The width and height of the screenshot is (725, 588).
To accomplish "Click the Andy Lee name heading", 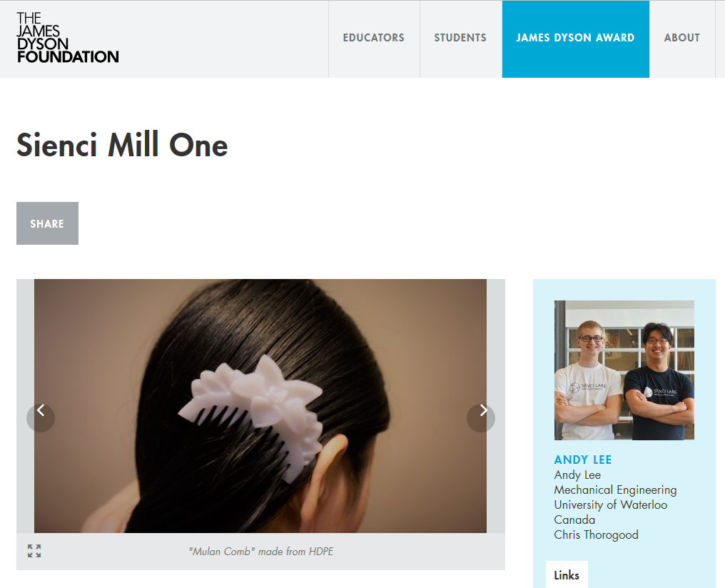I will [x=582, y=460].
